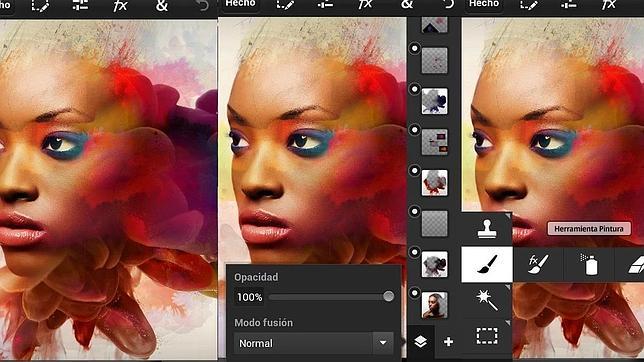Click the Opacidad slider track

[329, 297]
